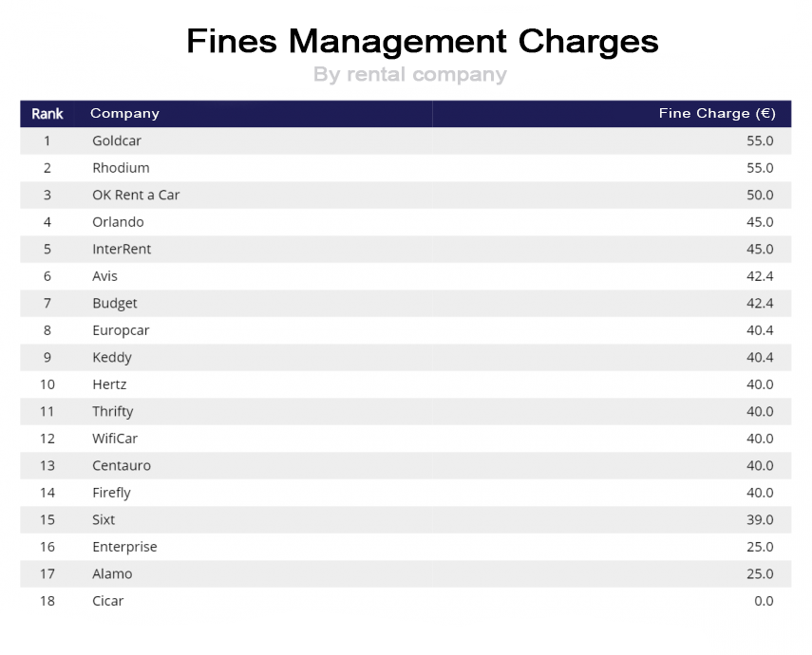
Task: Select the Europcar row
Action: pos(406,330)
